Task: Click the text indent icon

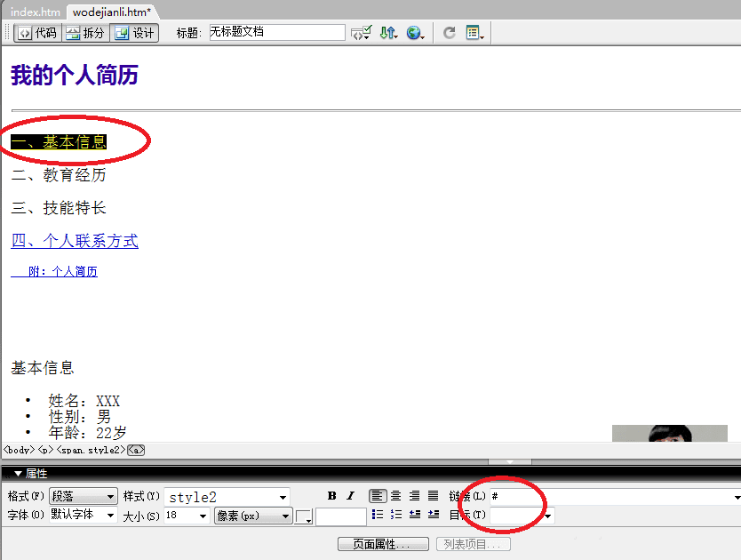Action: pos(434,514)
